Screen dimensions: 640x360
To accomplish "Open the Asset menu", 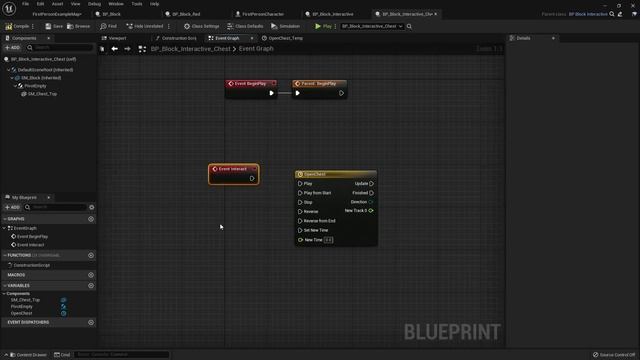I will tap(57, 4).
